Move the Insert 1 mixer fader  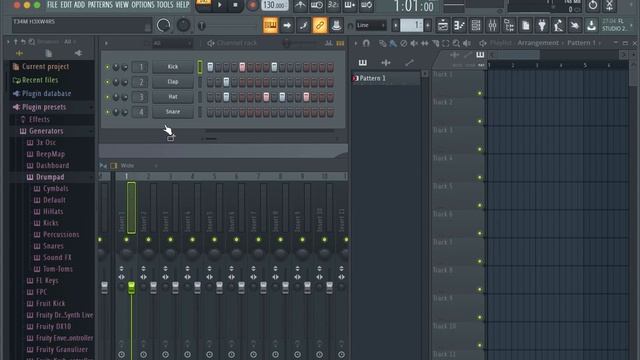131,287
